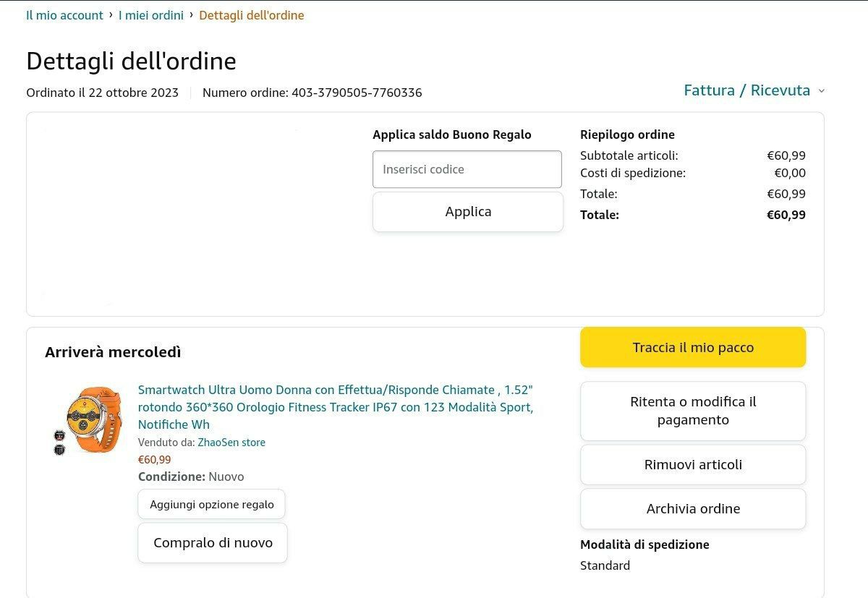Open I miei ordini breadcrumb link
This screenshot has height=598, width=868.
(150, 15)
